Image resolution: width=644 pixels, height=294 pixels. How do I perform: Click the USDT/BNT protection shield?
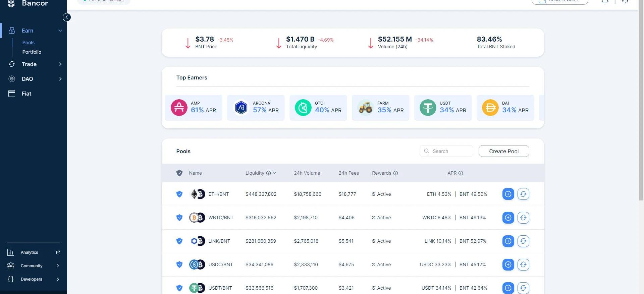[x=179, y=288]
